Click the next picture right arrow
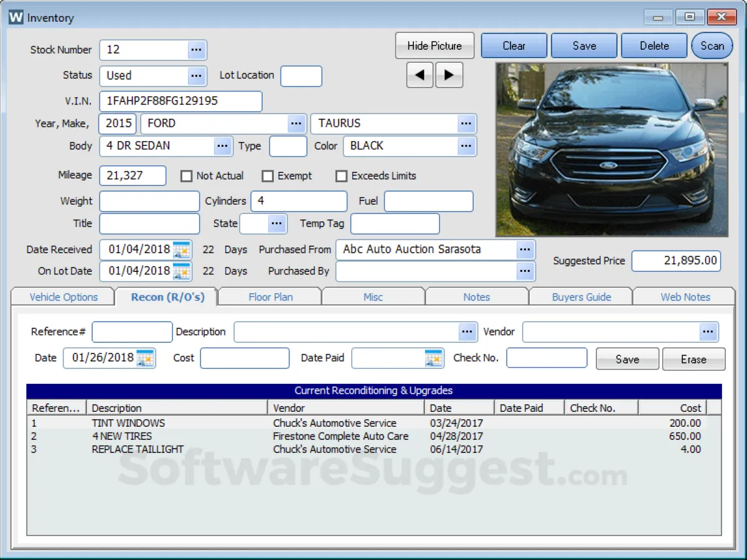The height and width of the screenshot is (560, 747). click(449, 75)
